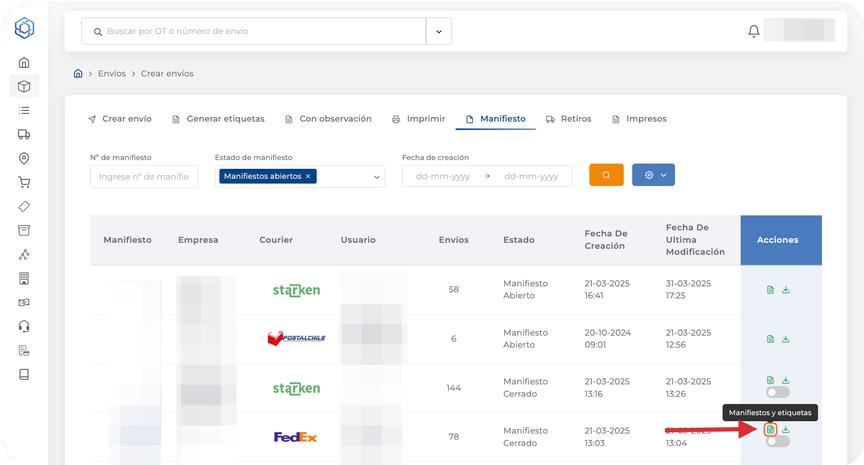Click the home icon in breadcrumb
Viewport: 864px width, 465px height.
point(78,73)
